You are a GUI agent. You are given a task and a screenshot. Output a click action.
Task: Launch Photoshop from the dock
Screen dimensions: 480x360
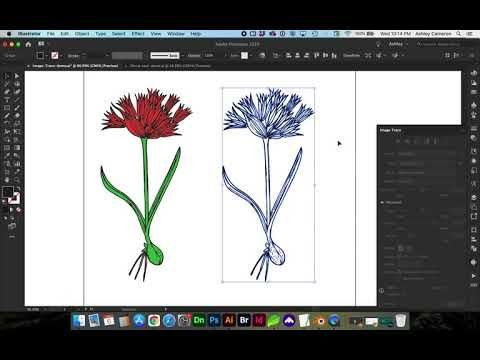click(x=214, y=320)
